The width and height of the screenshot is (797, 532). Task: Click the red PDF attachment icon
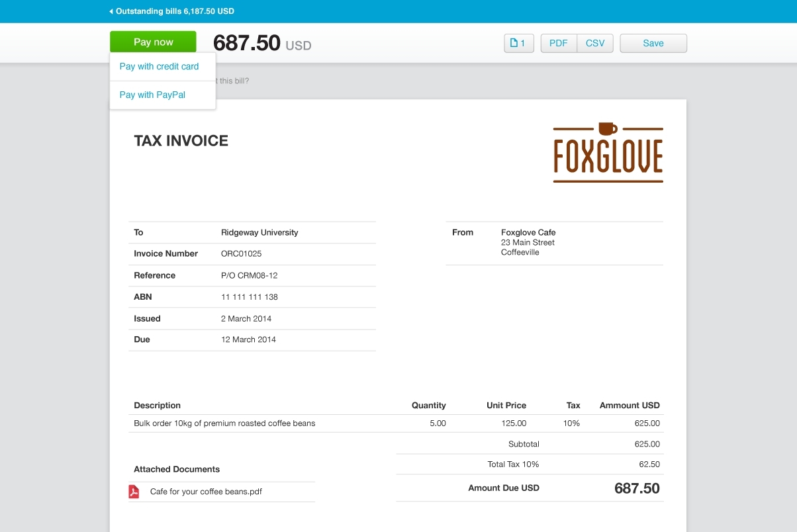(x=134, y=492)
